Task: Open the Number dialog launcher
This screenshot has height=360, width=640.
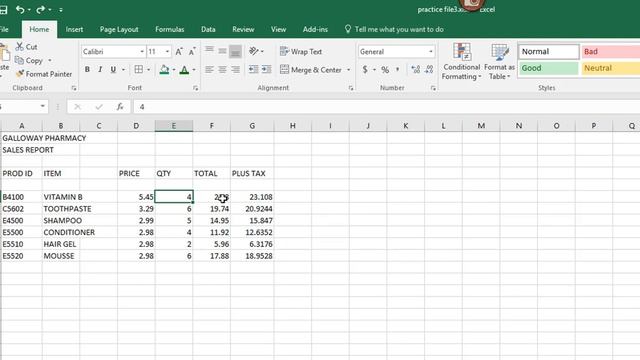Action: tap(433, 88)
